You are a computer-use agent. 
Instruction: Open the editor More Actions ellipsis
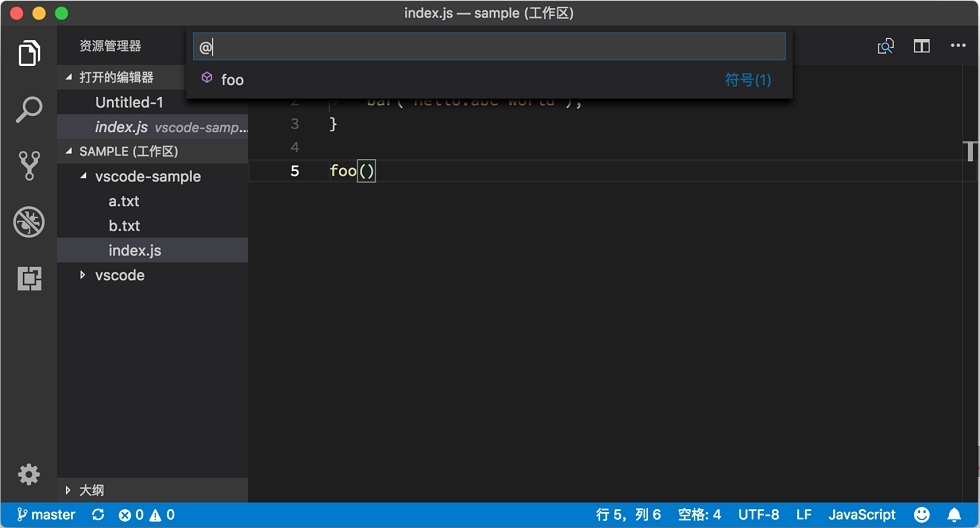tap(958, 46)
